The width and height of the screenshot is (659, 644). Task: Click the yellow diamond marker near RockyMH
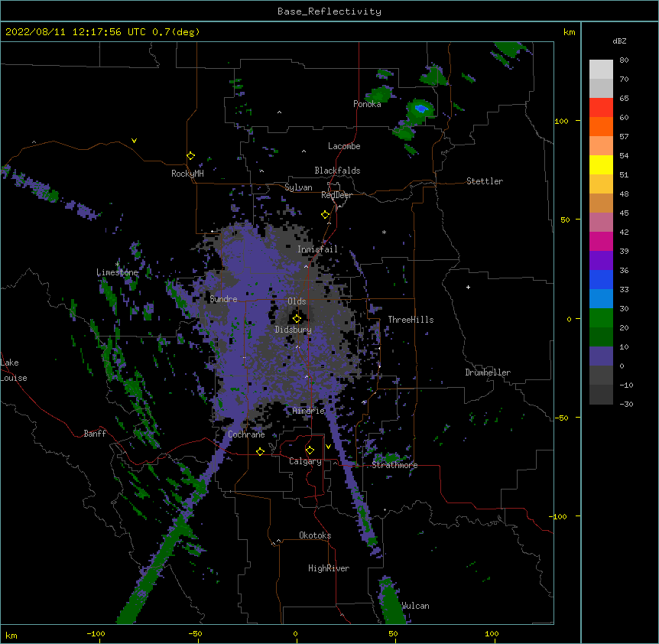coord(191,156)
